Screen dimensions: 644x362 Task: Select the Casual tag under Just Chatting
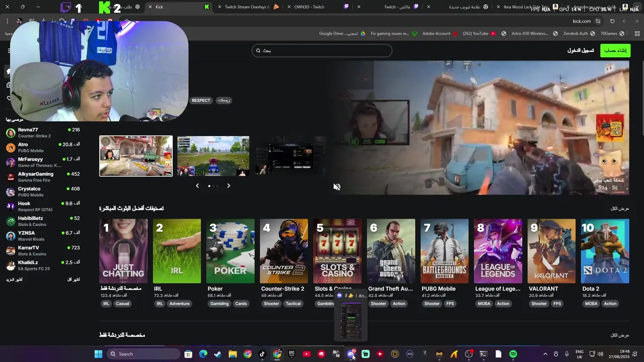tap(123, 304)
